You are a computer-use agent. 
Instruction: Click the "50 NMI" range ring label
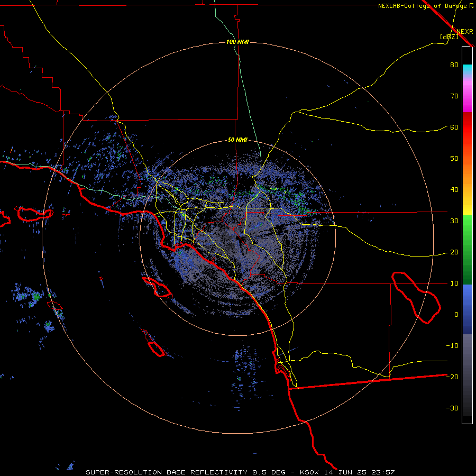237,140
